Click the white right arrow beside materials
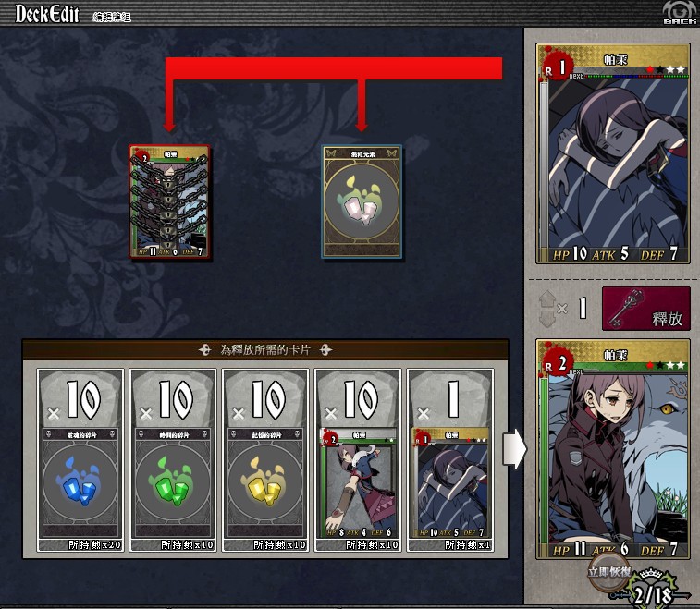This screenshot has height=609, width=700. tap(515, 449)
